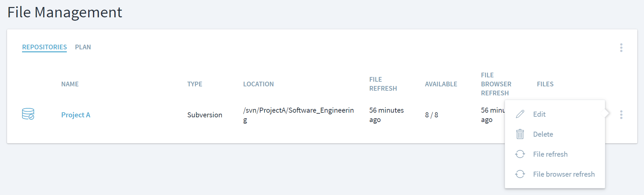
Task: Select Delete from the context menu
Action: (543, 134)
